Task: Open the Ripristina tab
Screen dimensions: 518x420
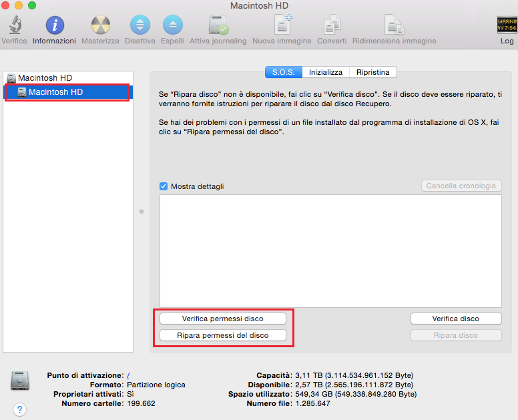Action: point(373,72)
